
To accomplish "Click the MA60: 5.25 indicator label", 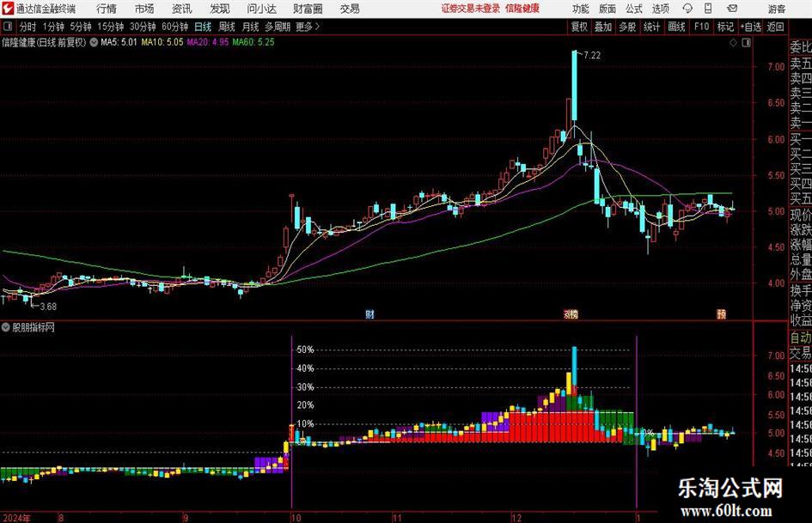I will 253,42.
